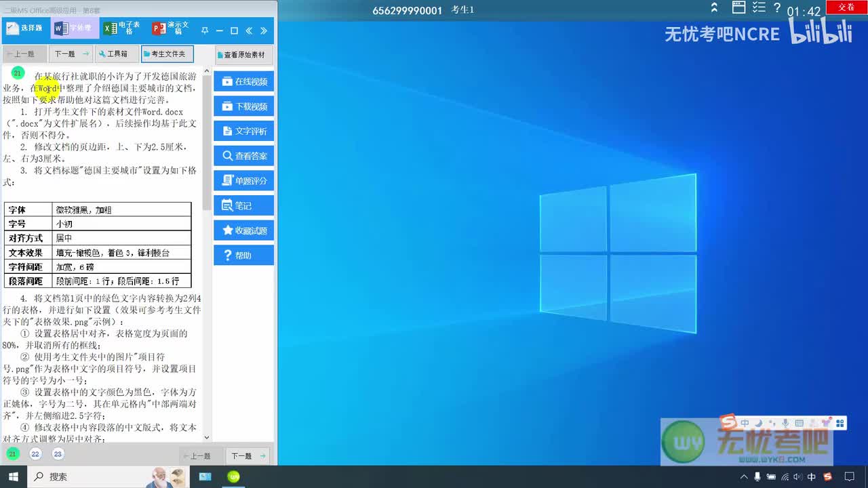Open the Windows Start menu
The width and height of the screenshot is (868, 488).
(14, 476)
